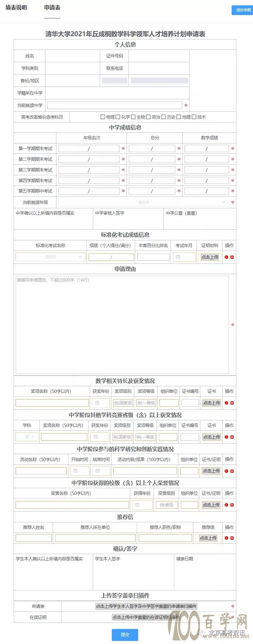Delete the other competitions row with red icon

pos(226,437)
